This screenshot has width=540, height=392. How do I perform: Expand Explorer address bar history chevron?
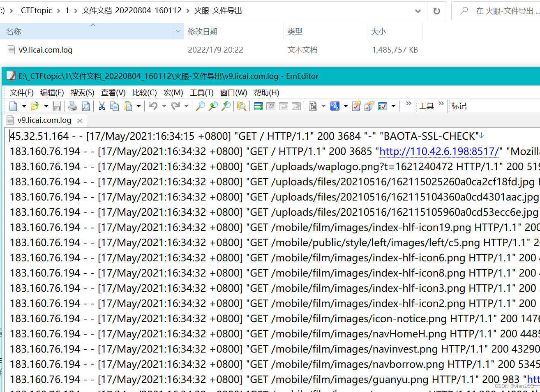(418, 11)
